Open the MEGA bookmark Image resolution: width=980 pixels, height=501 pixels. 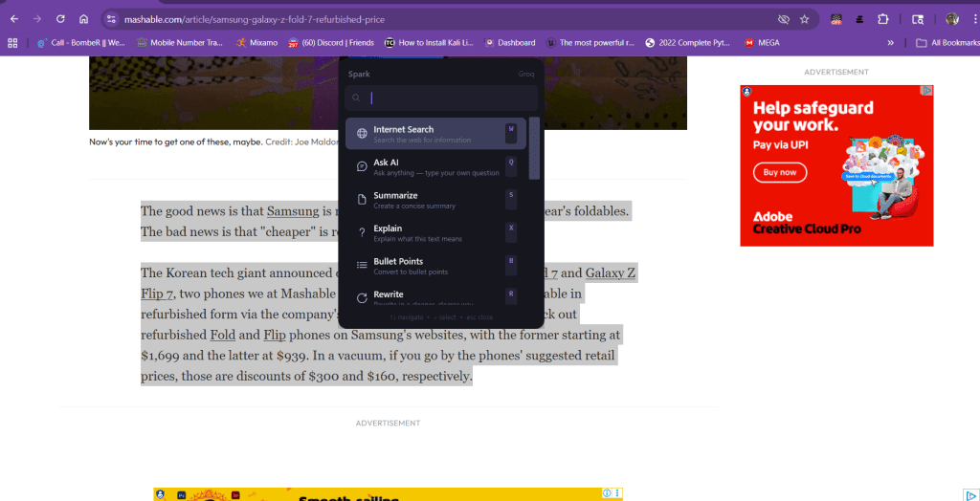pos(762,43)
